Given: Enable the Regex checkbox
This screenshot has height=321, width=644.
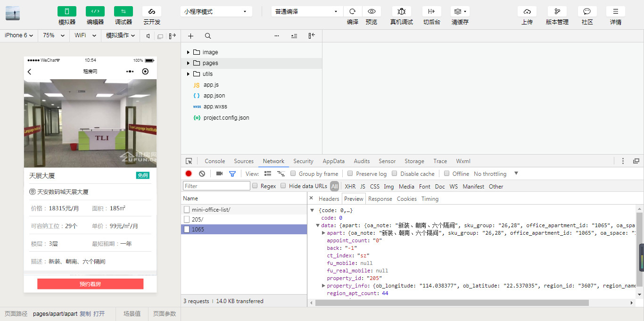Looking at the screenshot, I should click(255, 186).
